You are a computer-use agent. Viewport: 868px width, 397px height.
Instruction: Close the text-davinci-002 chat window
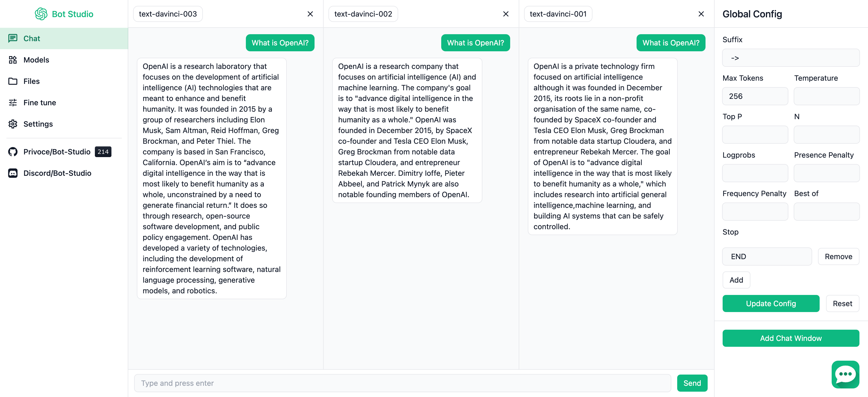coord(506,14)
